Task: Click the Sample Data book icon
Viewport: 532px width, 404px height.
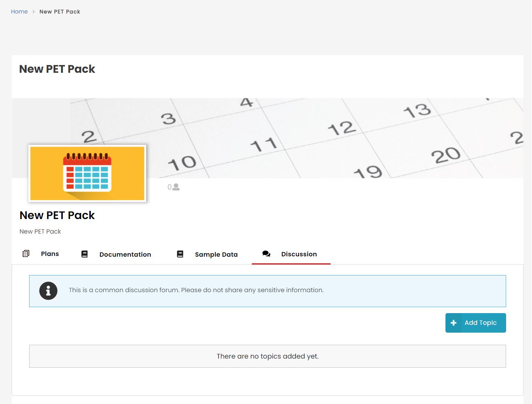Action: pos(180,254)
